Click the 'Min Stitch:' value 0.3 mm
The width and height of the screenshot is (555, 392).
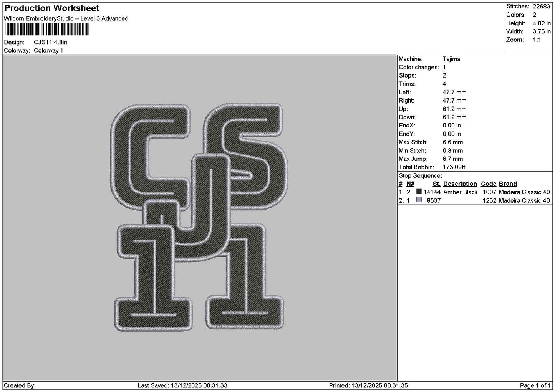pos(453,151)
